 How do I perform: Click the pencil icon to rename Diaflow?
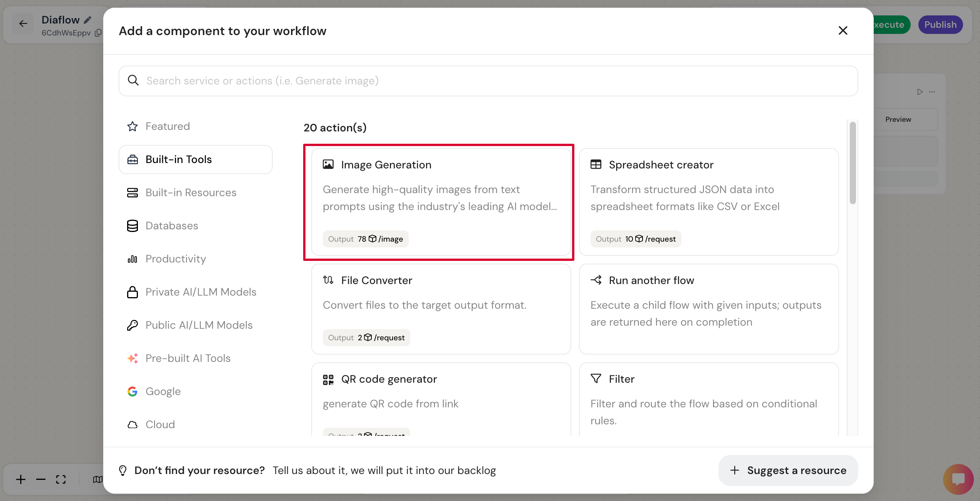coord(88,20)
